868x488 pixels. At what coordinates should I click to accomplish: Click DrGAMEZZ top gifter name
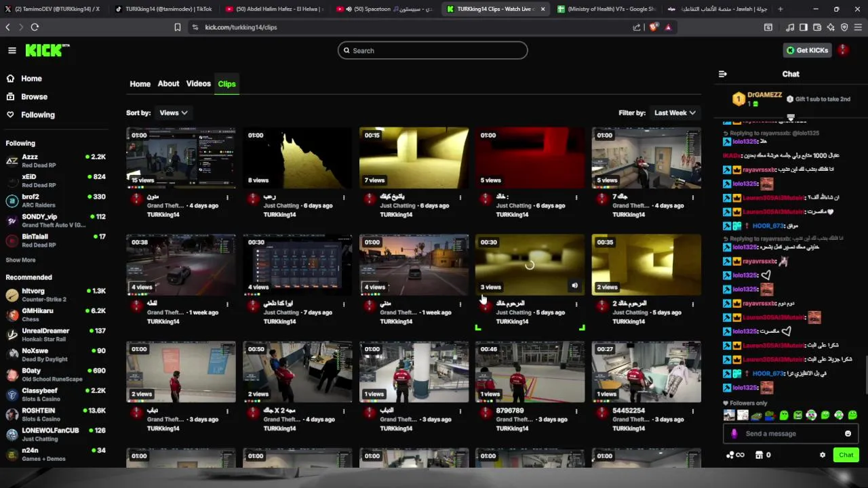tap(764, 95)
